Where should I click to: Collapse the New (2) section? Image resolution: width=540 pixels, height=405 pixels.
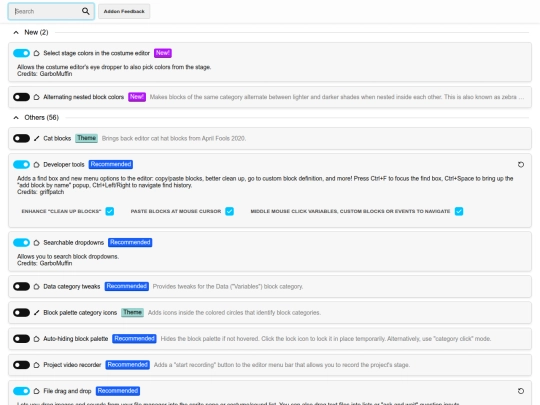coord(16,32)
